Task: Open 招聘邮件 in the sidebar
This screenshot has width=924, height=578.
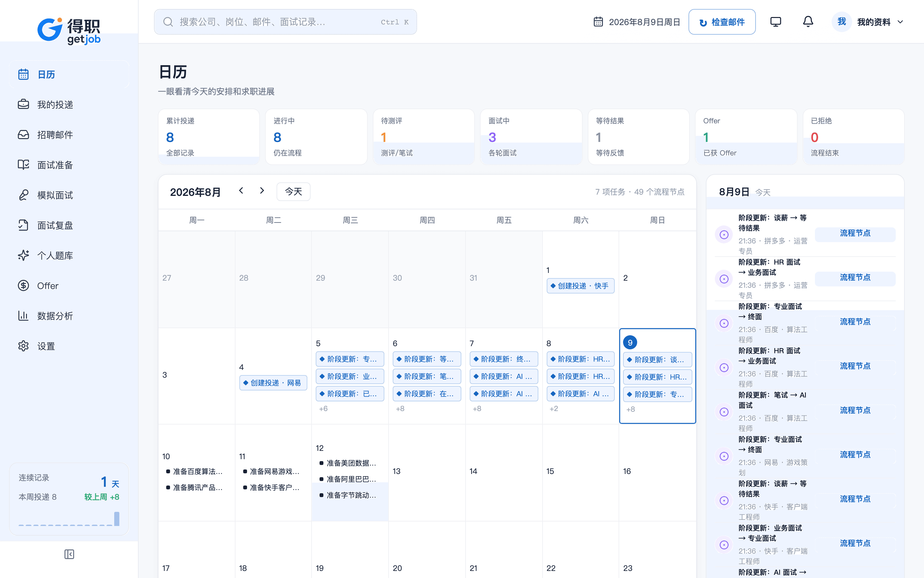Action: [69, 135]
